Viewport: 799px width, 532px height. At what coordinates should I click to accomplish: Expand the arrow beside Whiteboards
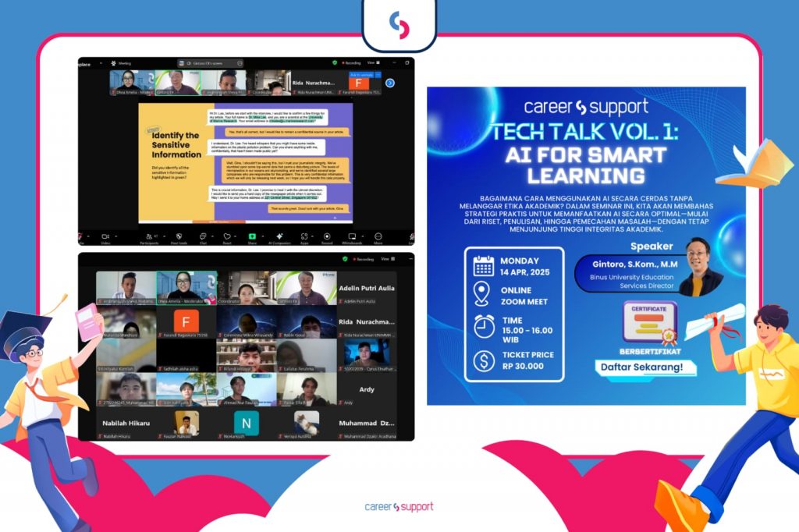pos(363,236)
